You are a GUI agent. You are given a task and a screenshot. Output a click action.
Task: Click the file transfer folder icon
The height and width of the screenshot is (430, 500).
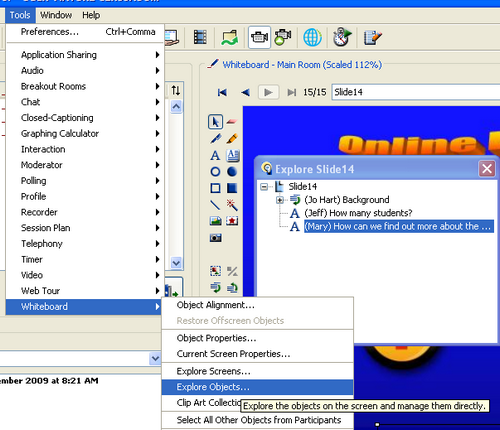pyautogui.click(x=230, y=37)
